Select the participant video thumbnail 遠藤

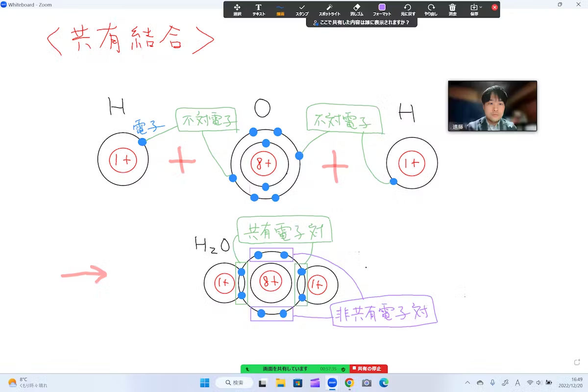[x=492, y=106]
